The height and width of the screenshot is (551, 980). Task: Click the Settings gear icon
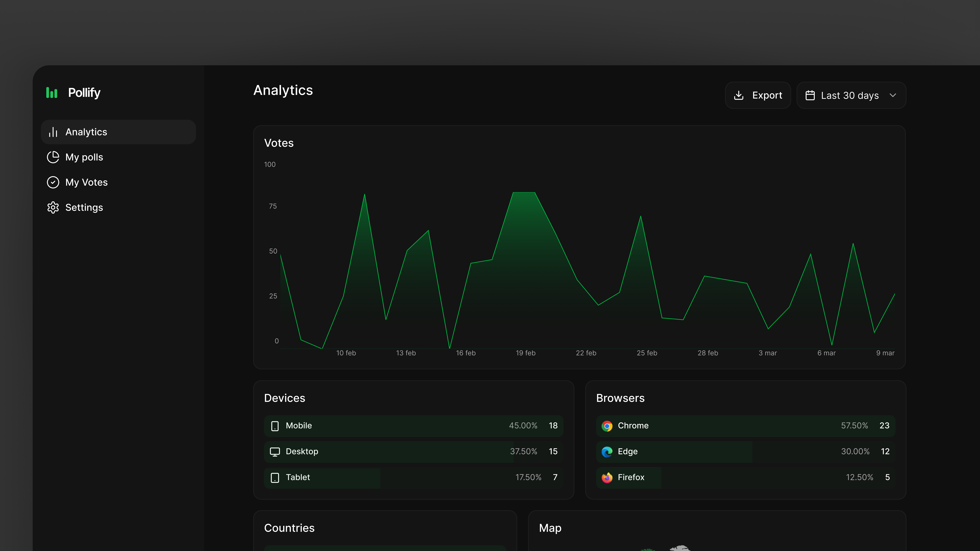pyautogui.click(x=53, y=207)
